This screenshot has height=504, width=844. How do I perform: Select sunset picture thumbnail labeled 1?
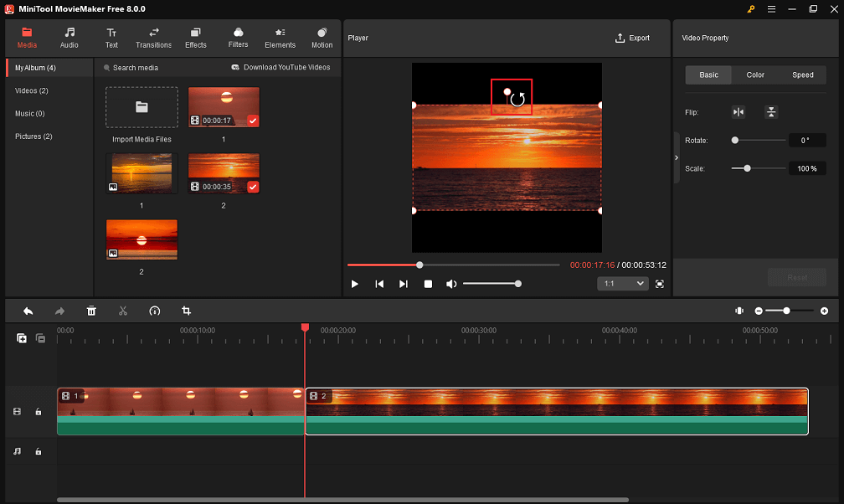pyautogui.click(x=142, y=173)
